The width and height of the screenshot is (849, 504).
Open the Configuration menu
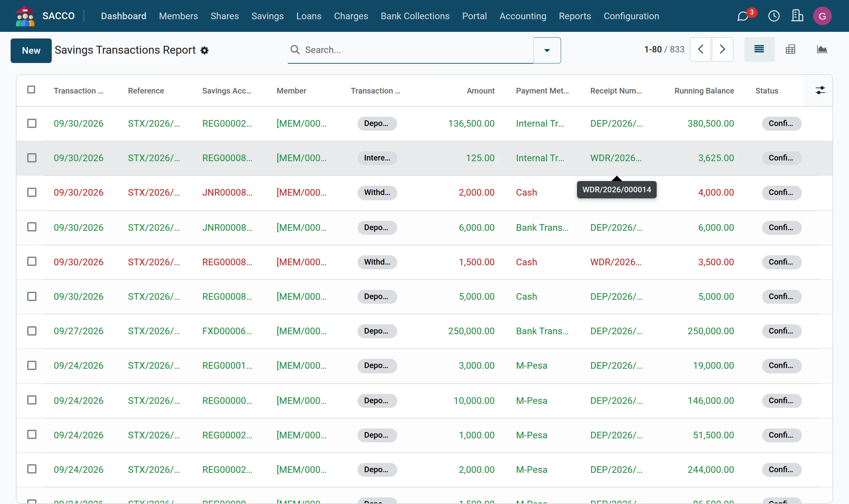click(631, 16)
